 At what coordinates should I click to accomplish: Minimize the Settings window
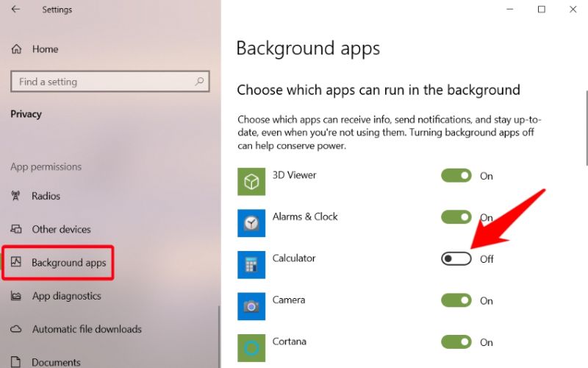point(509,9)
